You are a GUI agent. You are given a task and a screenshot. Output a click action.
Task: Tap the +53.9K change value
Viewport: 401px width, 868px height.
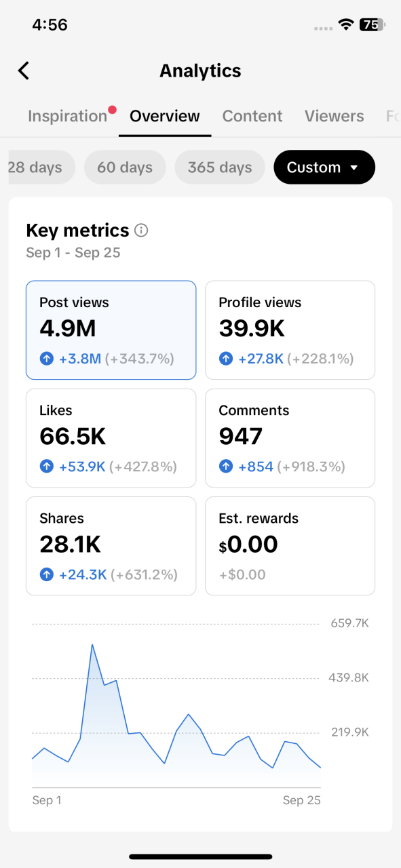click(82, 467)
